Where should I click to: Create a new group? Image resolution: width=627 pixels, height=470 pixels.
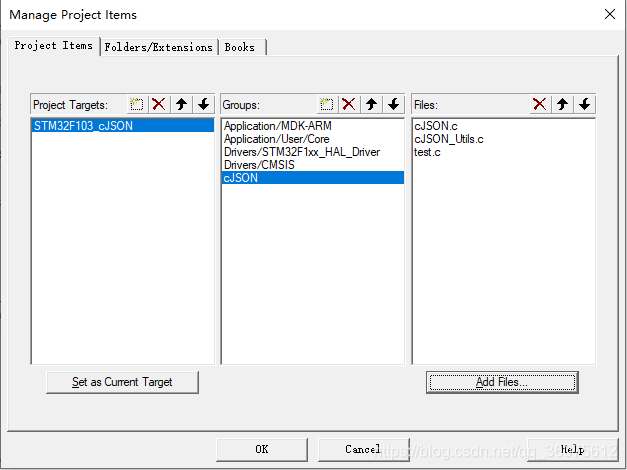(x=327, y=104)
